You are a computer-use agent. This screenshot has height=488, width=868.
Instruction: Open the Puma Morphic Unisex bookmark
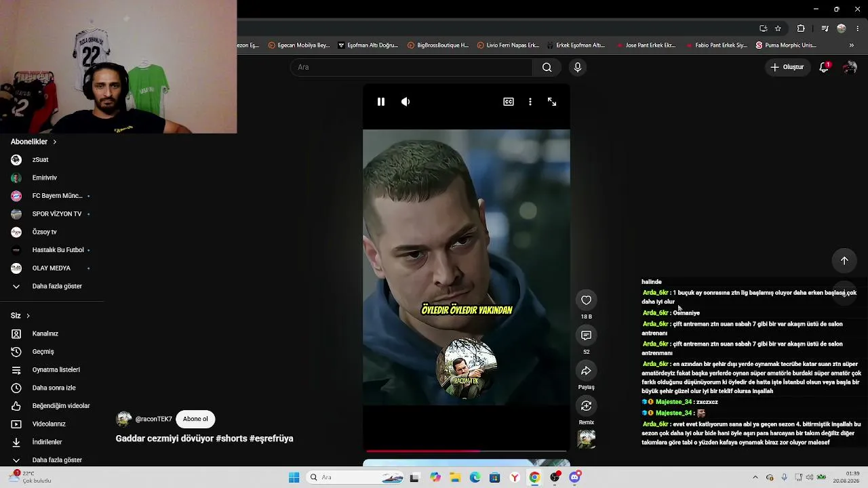coord(787,45)
